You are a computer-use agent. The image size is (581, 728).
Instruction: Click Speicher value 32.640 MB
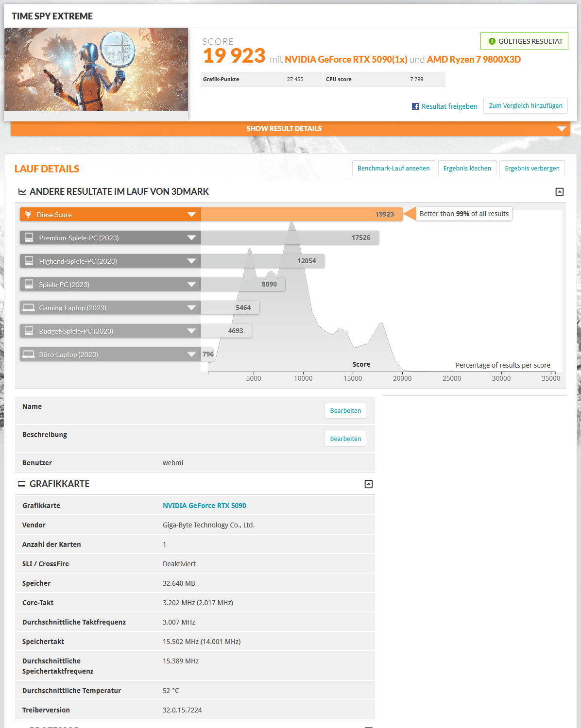(179, 583)
